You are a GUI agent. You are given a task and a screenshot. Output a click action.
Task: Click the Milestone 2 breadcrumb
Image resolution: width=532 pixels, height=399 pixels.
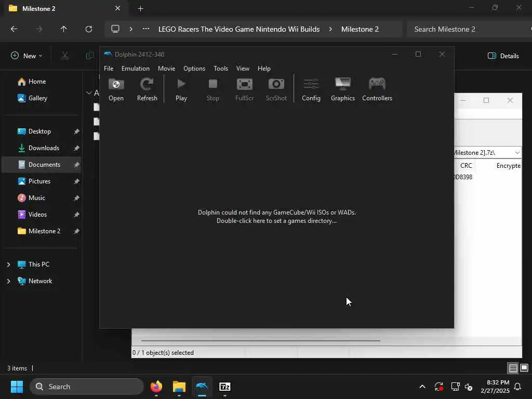pos(360,29)
